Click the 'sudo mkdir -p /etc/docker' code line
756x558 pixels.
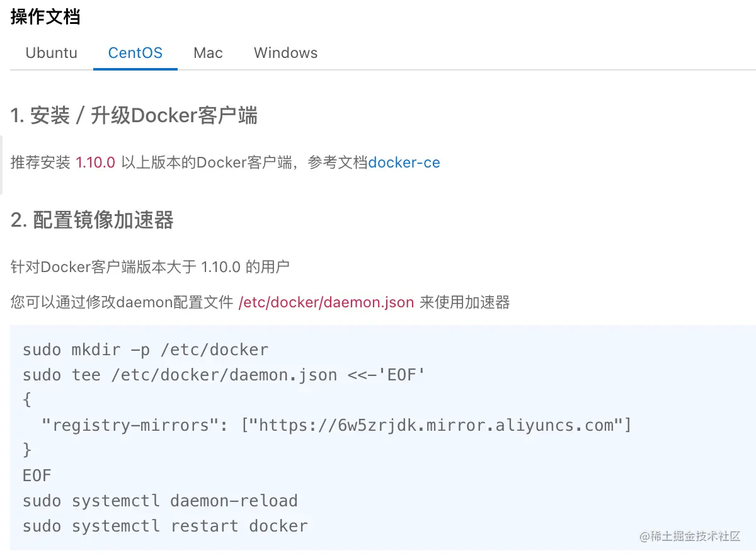(x=146, y=350)
